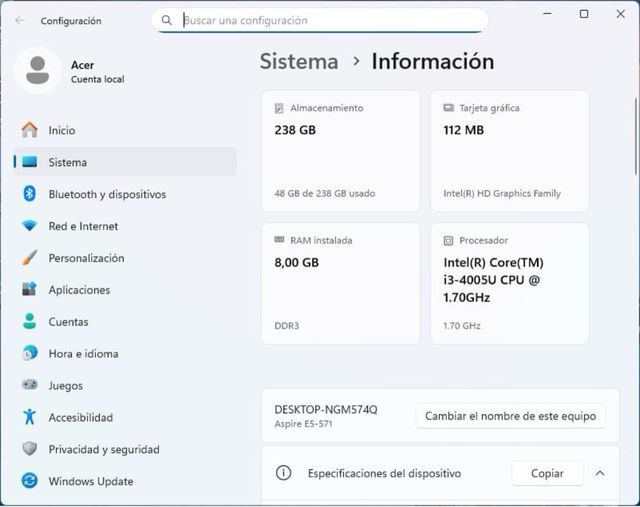Click the Sistema breadcrumb link in the header
The width and height of the screenshot is (640, 507).
299,61
